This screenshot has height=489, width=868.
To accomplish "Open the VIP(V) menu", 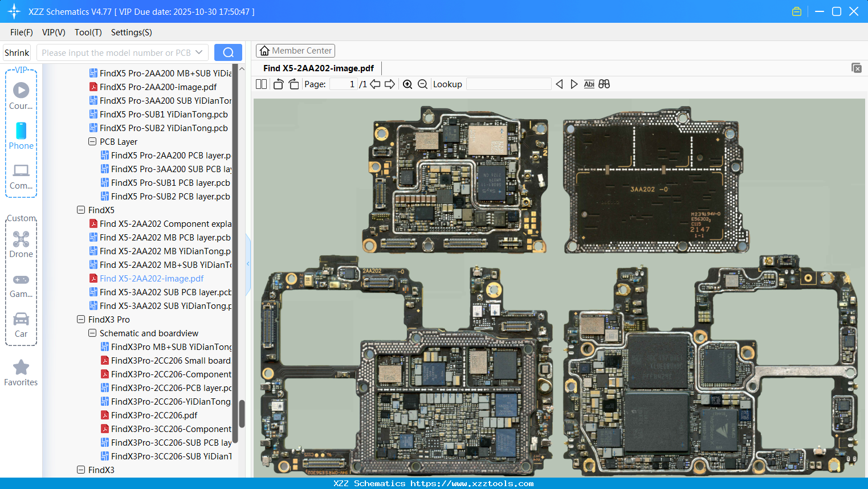I will pos(54,32).
